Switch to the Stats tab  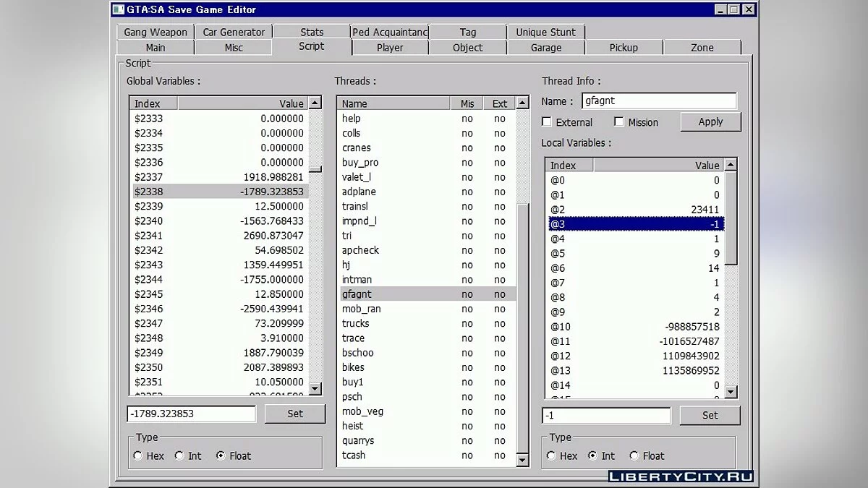pos(311,32)
